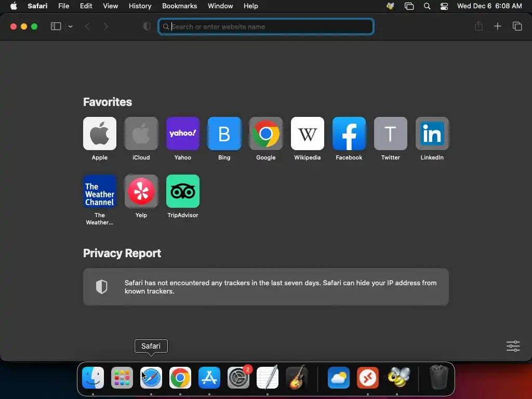Screen dimensions: 532x399
Task: Expand the tab group dropdown arrow
Action: tap(70, 26)
